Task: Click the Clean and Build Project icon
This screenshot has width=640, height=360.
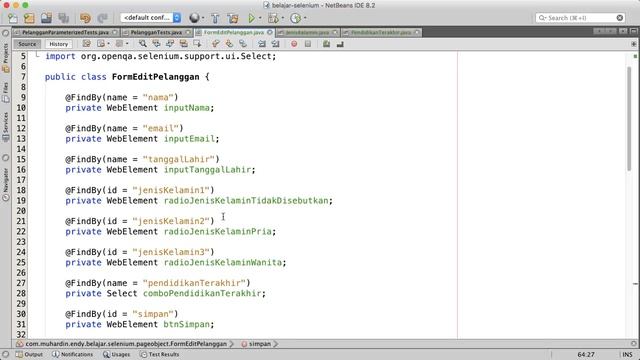Action: coord(233,18)
